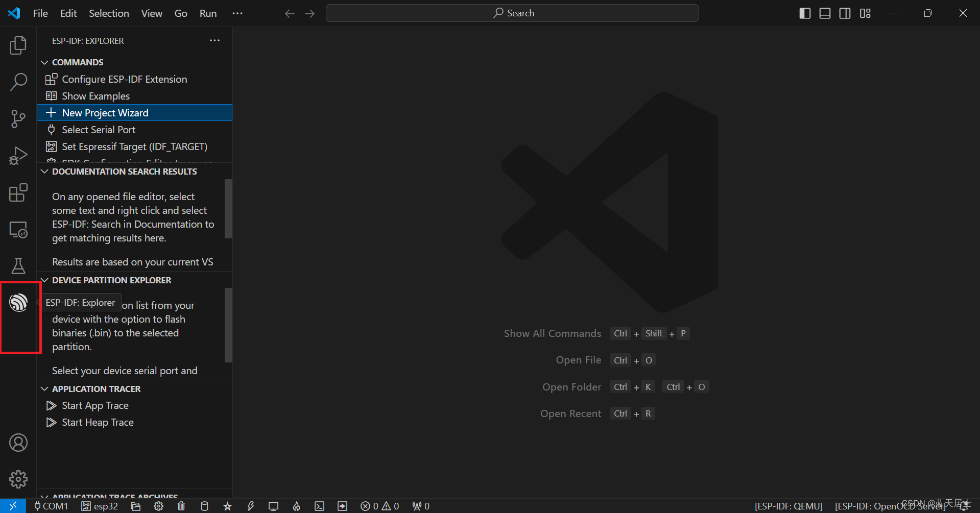Viewport: 980px width, 513px height.
Task: Open SDK configuration gear in the status bar
Action: coord(159,506)
